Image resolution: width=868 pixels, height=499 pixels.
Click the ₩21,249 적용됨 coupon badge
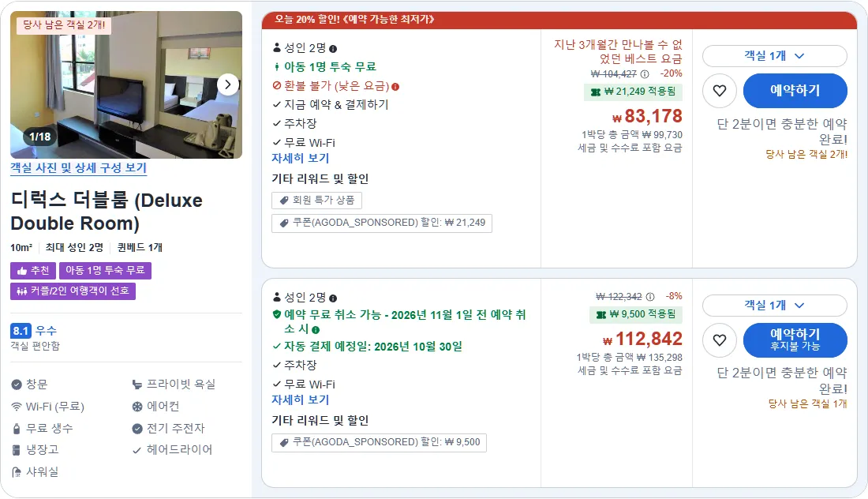point(634,92)
